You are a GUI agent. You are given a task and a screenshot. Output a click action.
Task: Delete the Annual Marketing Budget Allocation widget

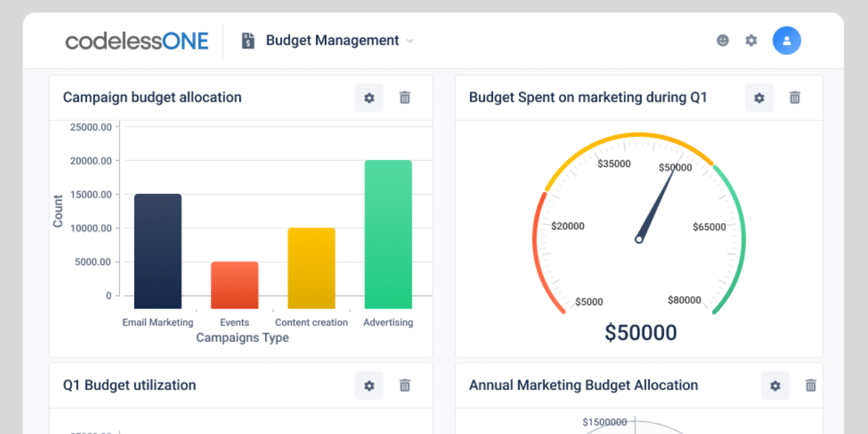point(810,385)
